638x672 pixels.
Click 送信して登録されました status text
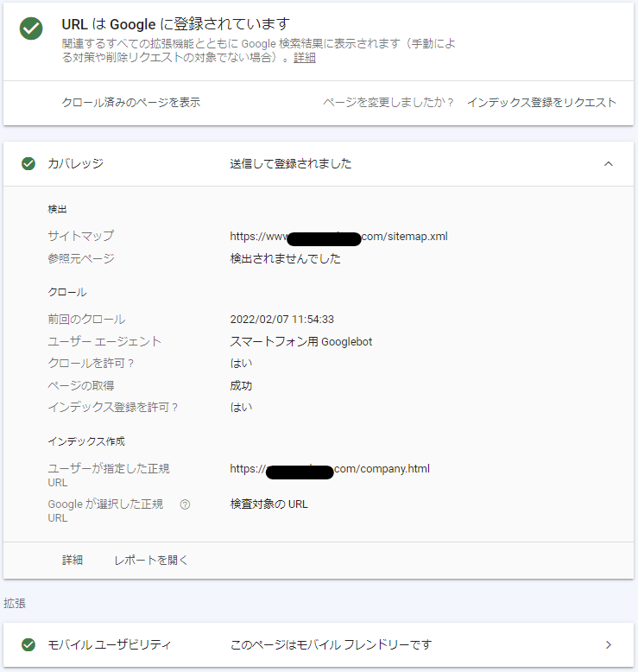pyautogui.click(x=290, y=164)
